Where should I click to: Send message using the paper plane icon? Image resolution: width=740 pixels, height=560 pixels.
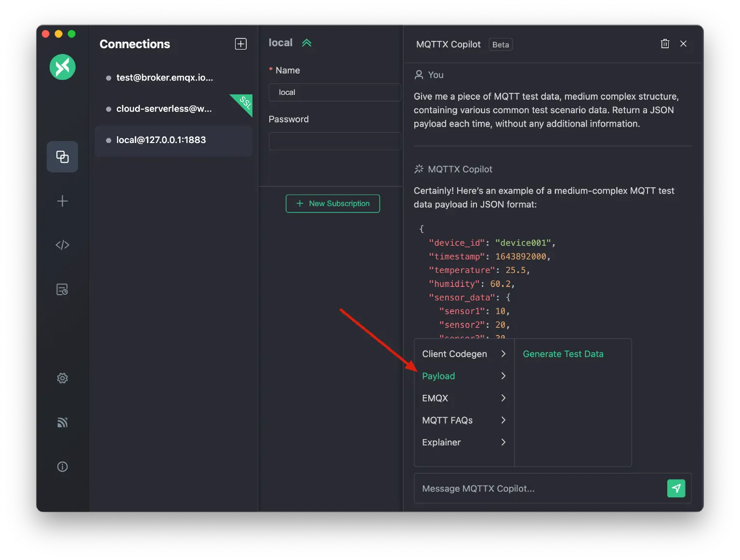tap(676, 488)
